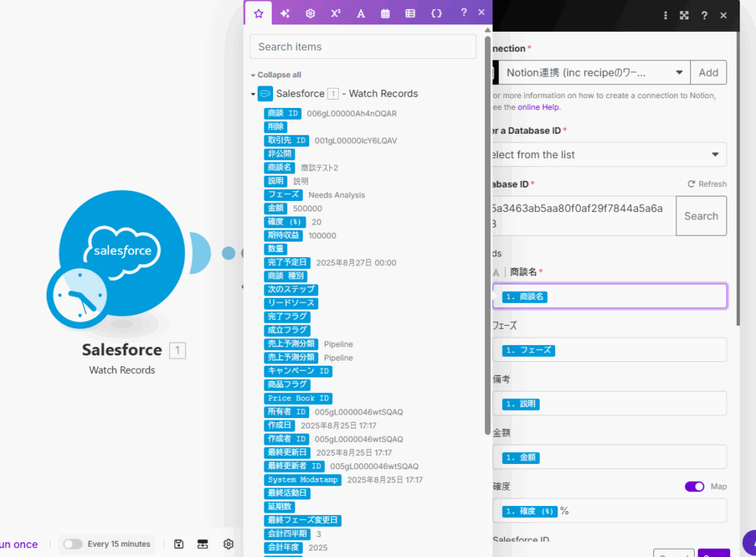Switch to general functions gear tab
Screen dimensions: 756x557
click(x=310, y=13)
